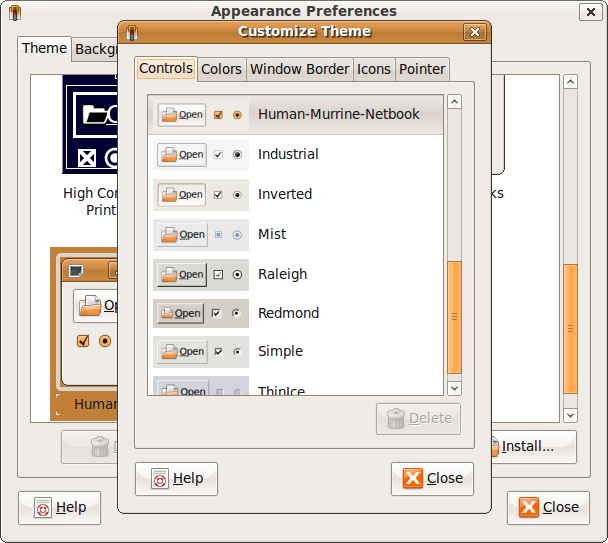Click the Open preview button in Redmond row

pyautogui.click(x=180, y=313)
